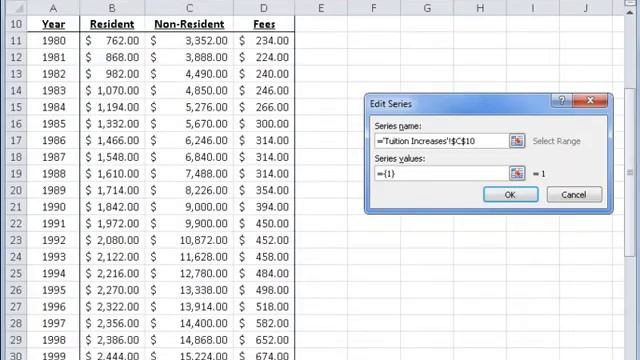This screenshot has width=640, height=360.
Task: Click the Resident value 2,386.00
Action: point(112,340)
